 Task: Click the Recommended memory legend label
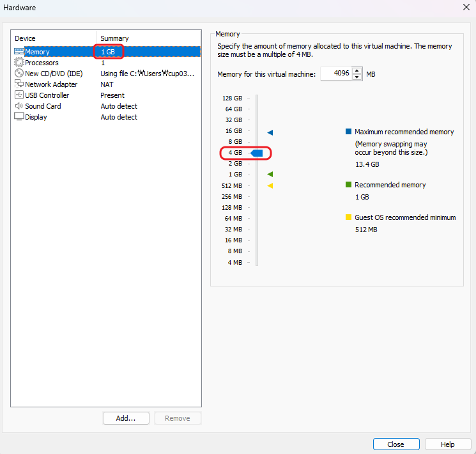390,185
